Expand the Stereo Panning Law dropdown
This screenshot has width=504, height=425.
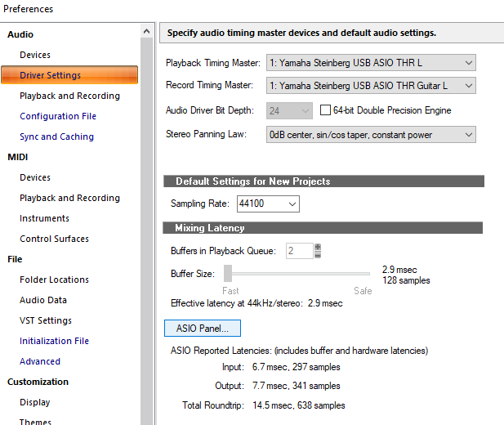tap(371, 135)
